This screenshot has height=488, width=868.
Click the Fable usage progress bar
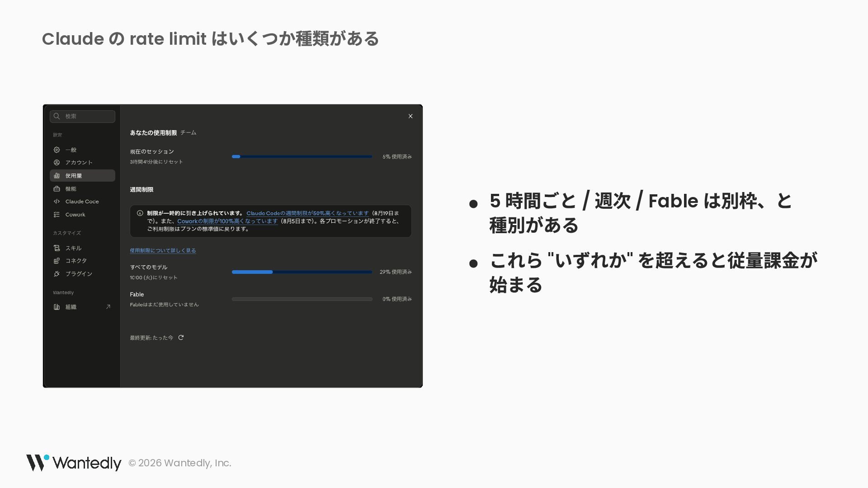[x=302, y=299]
